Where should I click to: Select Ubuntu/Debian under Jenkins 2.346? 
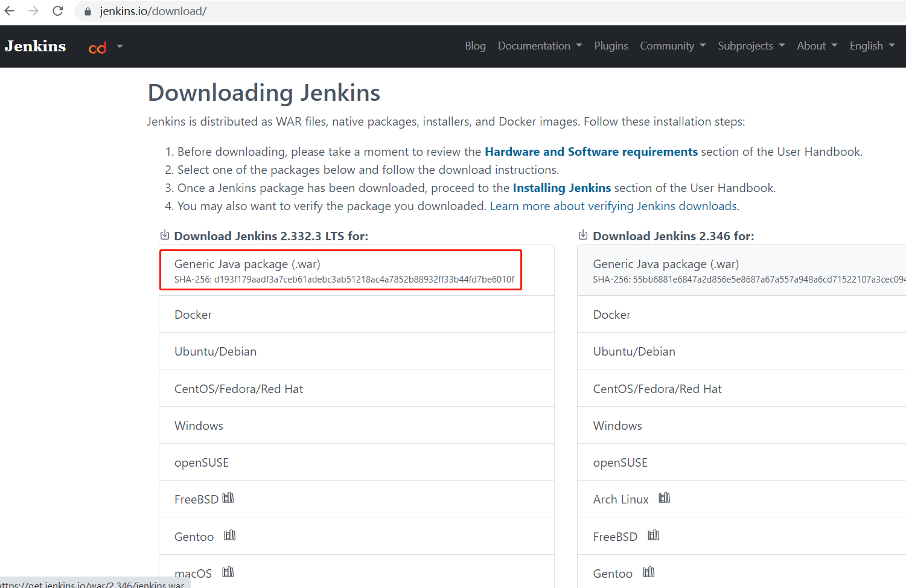point(742,351)
